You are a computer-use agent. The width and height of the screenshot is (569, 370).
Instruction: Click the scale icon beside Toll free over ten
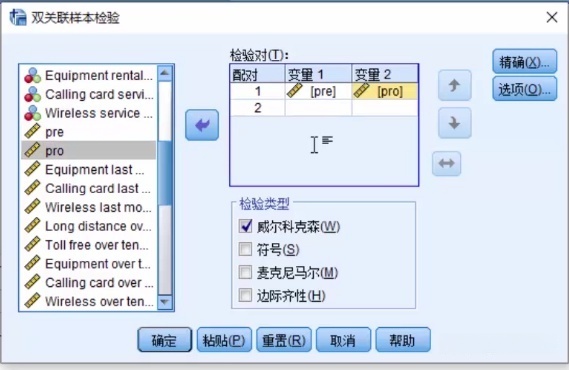(32, 245)
